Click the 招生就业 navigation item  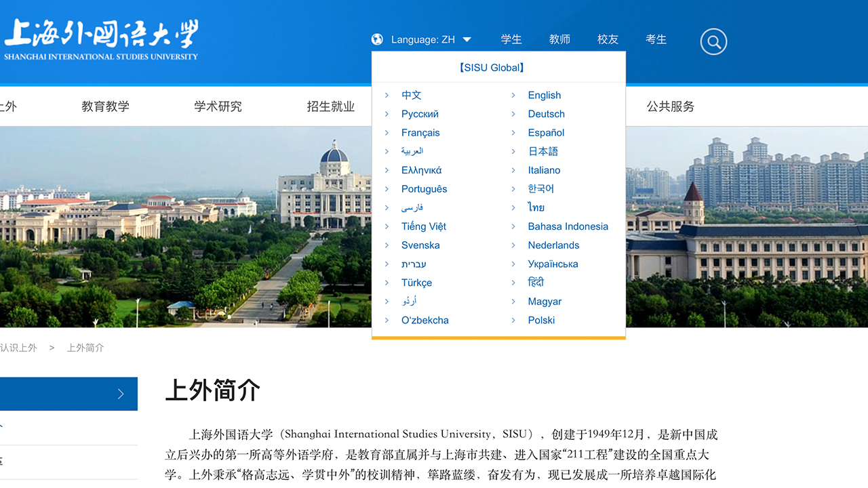(x=330, y=106)
